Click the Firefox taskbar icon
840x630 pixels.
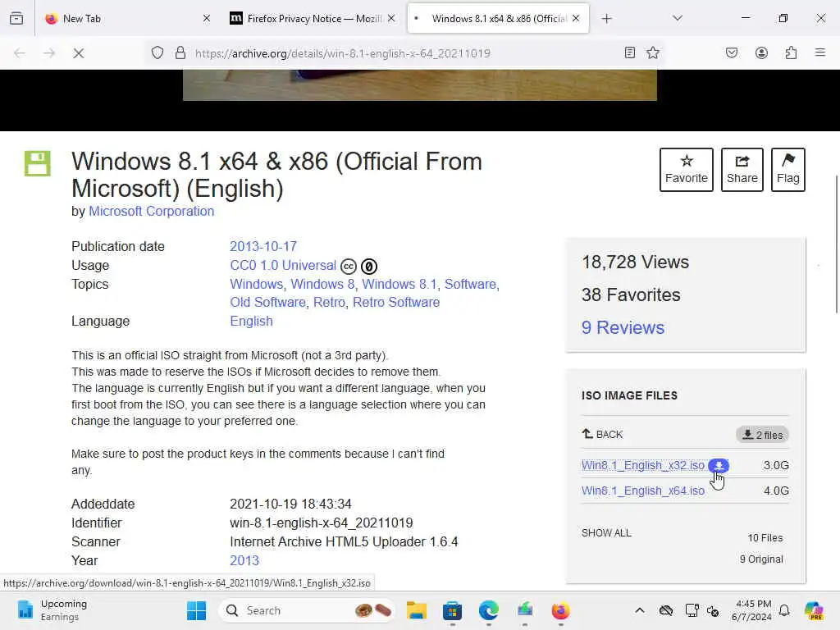click(560, 610)
